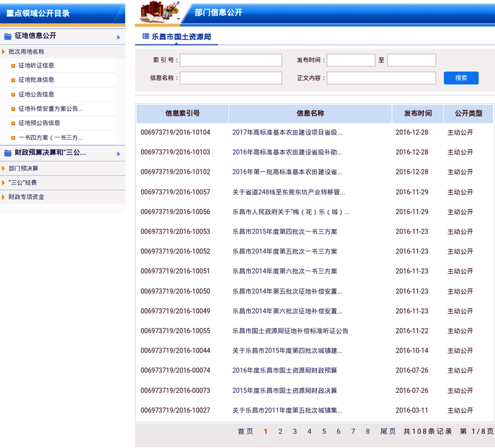Click folder icon beside 征地信息公开

(8, 37)
